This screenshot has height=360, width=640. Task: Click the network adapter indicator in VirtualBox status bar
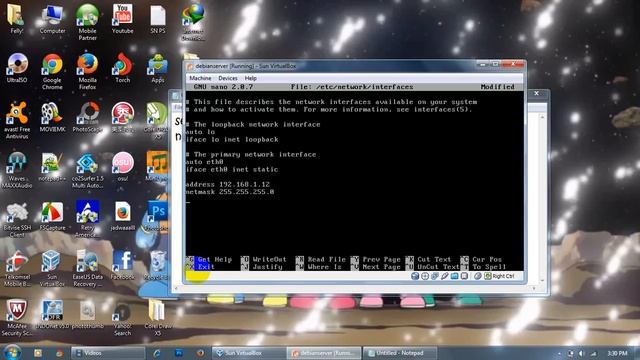pos(435,276)
